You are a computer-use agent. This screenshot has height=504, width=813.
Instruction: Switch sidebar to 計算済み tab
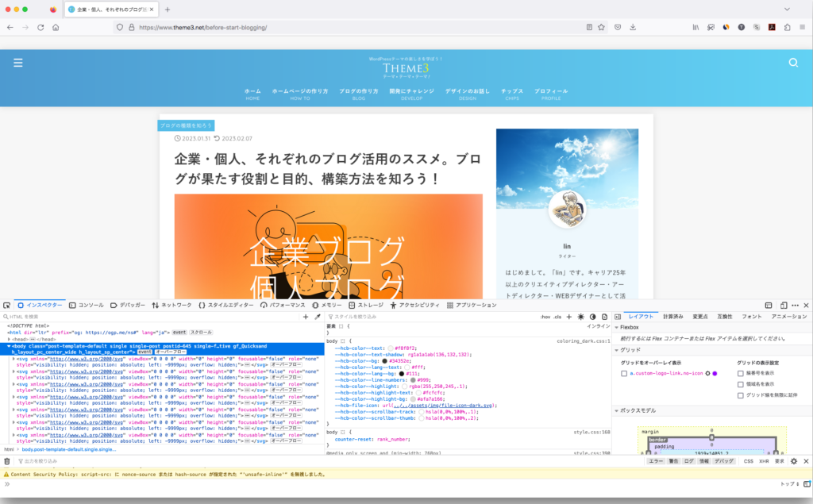(x=673, y=317)
